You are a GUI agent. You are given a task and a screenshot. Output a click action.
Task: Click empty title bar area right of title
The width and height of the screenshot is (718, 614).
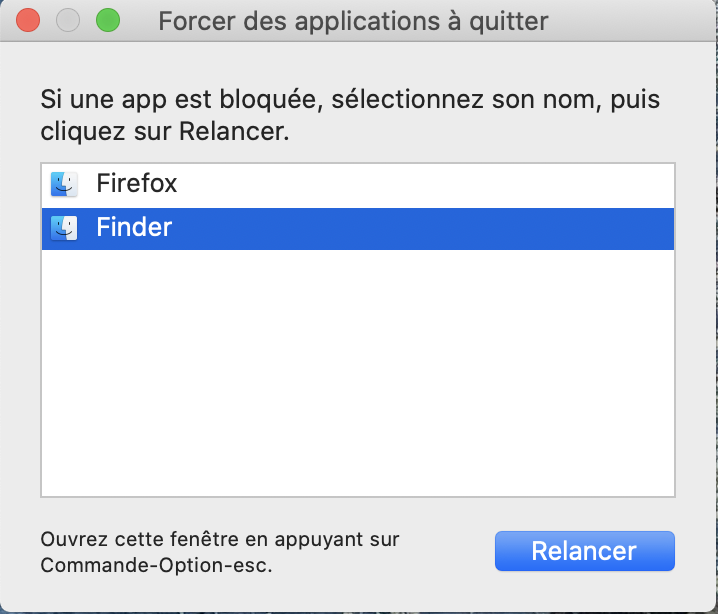(x=640, y=20)
